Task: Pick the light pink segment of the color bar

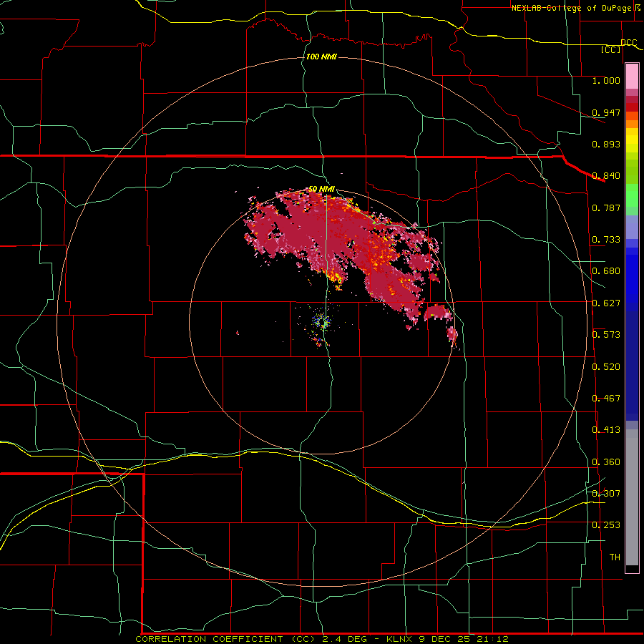Action: (x=632, y=76)
